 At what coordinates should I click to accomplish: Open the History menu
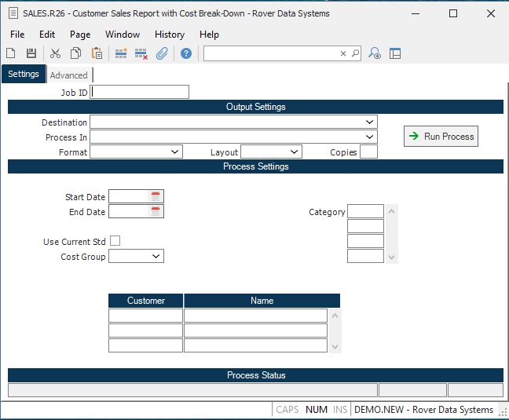click(169, 35)
